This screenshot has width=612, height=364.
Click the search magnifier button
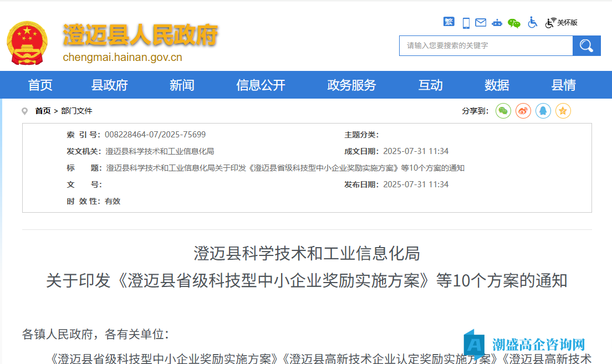pyautogui.click(x=586, y=45)
